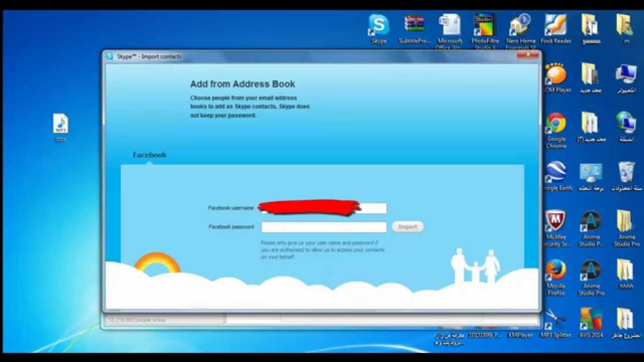Launch the McAfee Security Scan shortcut

pos(555,229)
